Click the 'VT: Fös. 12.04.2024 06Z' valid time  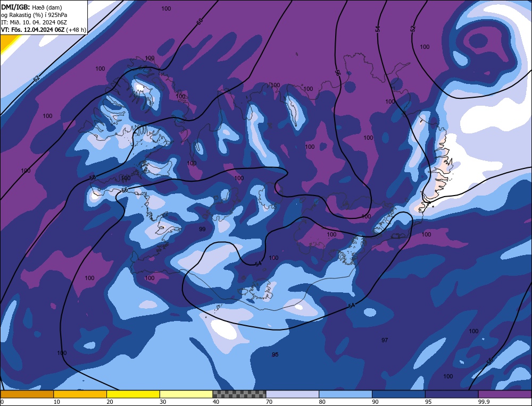click(32, 30)
